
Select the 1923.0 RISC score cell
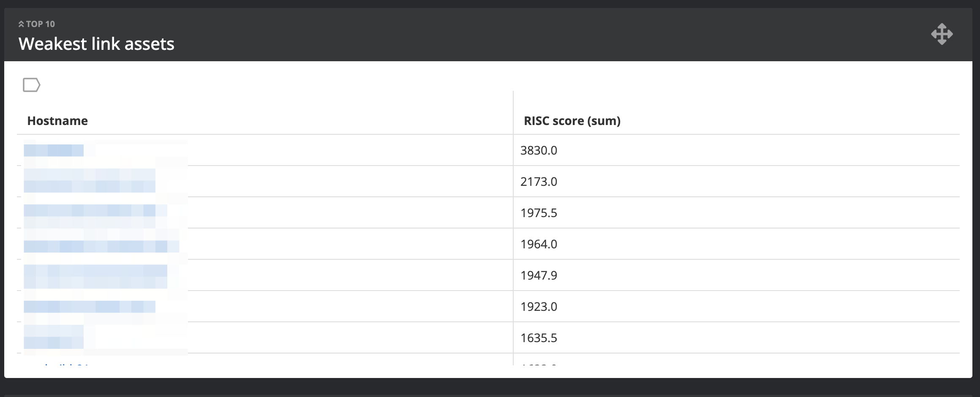[539, 307]
